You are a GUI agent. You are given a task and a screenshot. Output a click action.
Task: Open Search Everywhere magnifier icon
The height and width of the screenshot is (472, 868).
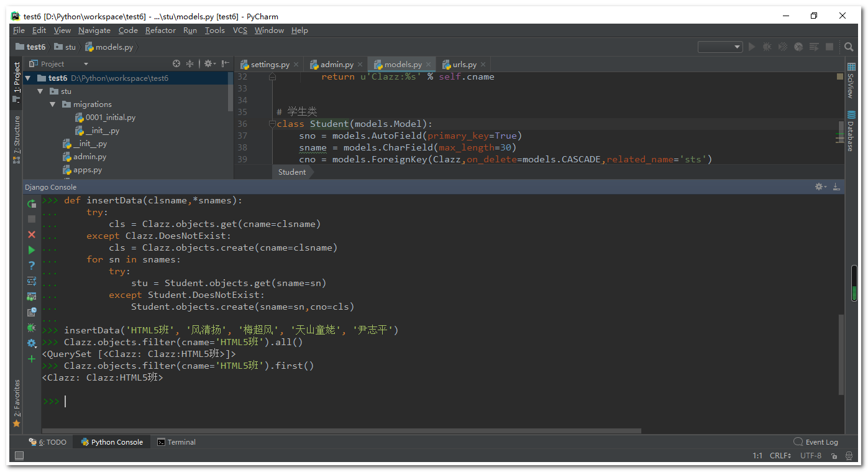[849, 47]
